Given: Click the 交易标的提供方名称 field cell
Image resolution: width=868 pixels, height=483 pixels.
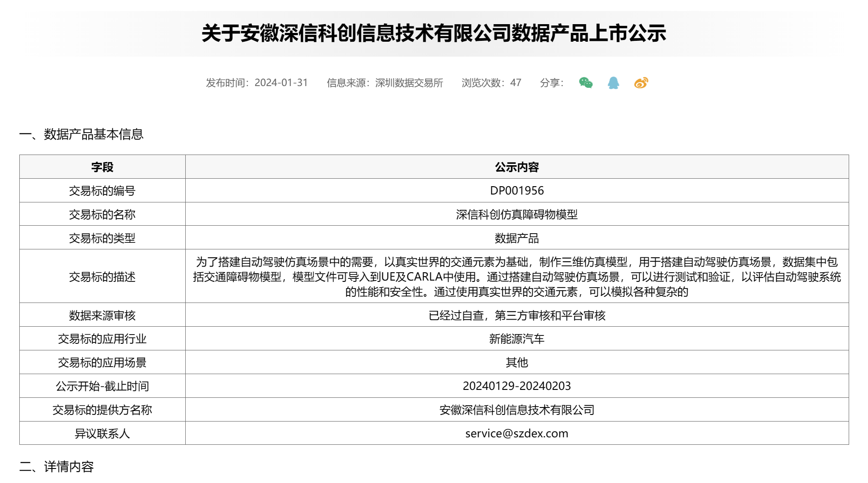Looking at the screenshot, I should 102,410.
